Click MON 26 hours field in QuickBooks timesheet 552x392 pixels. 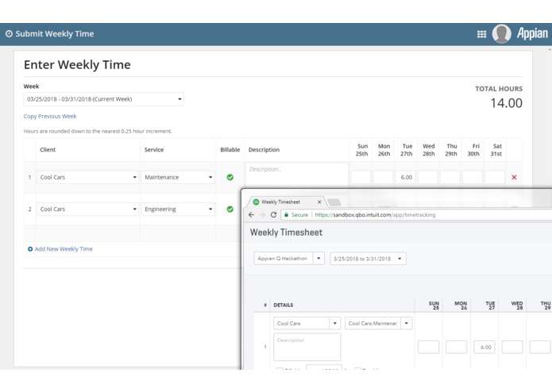(x=456, y=347)
